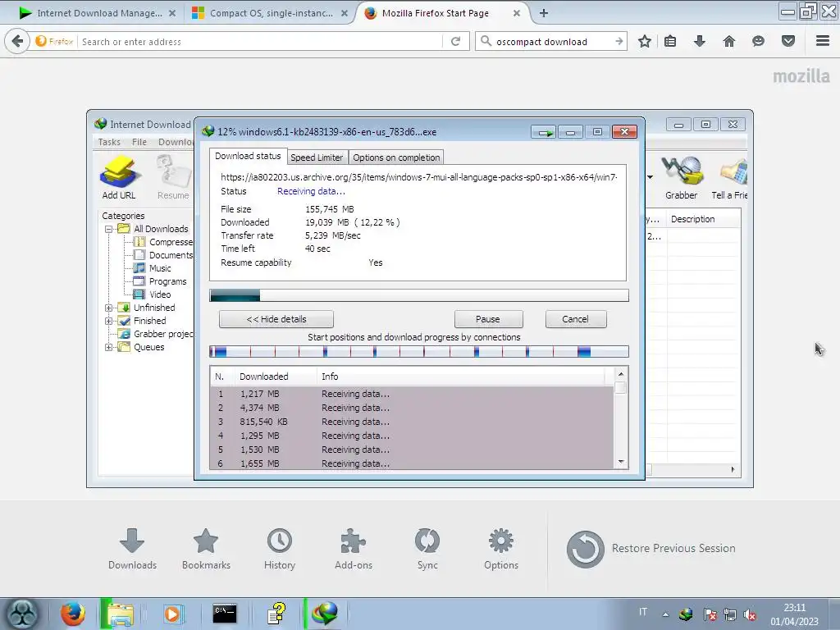The image size is (840, 630).
Task: Open command prompt taskbar icon
Action: 225,614
